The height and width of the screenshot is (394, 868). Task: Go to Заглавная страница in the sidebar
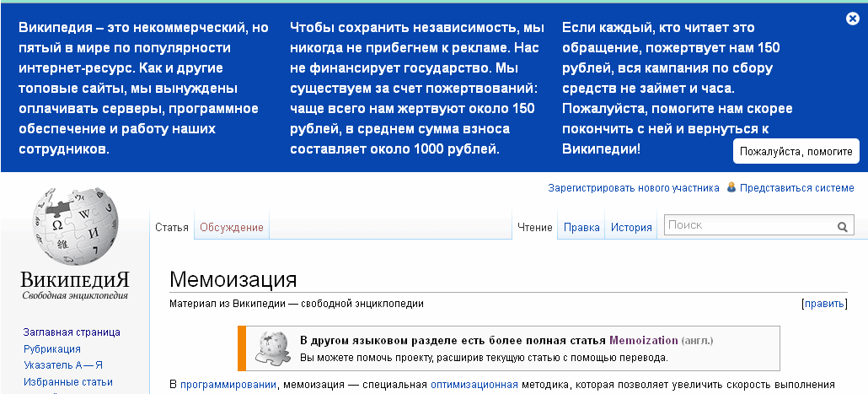click(x=72, y=332)
